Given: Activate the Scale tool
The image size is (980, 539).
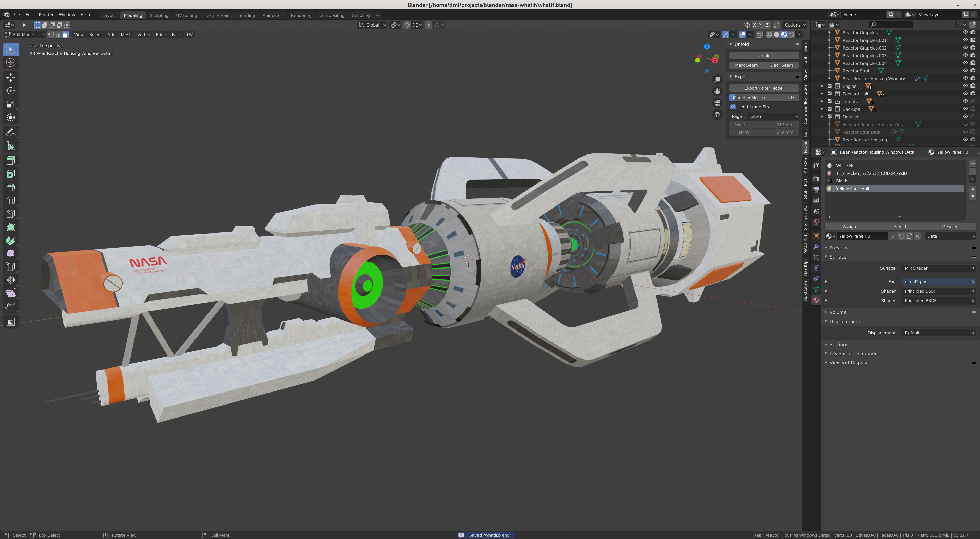Looking at the screenshot, I should click(11, 104).
